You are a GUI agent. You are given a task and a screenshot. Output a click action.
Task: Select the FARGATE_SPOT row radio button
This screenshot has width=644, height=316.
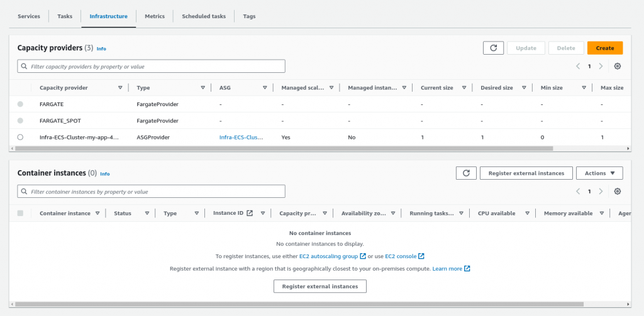[20, 121]
